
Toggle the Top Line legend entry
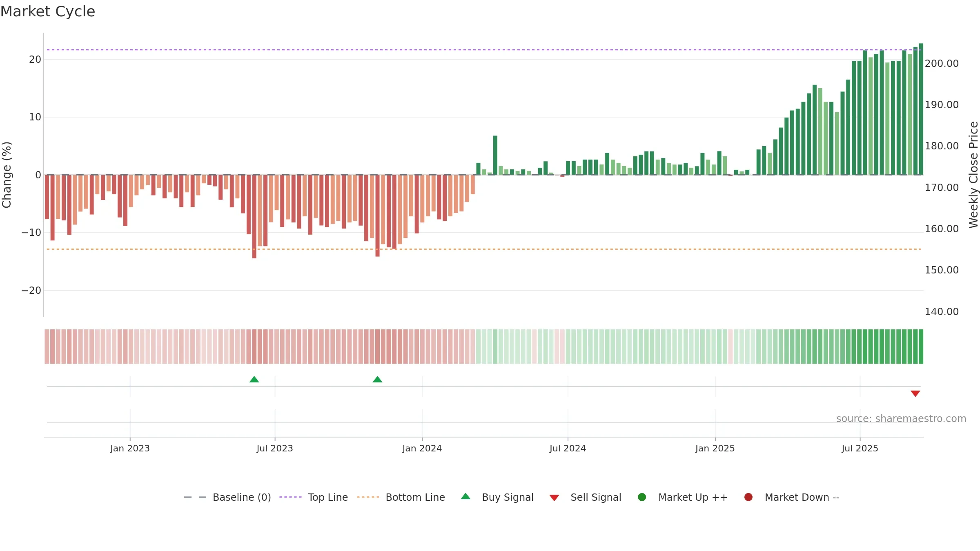(314, 497)
